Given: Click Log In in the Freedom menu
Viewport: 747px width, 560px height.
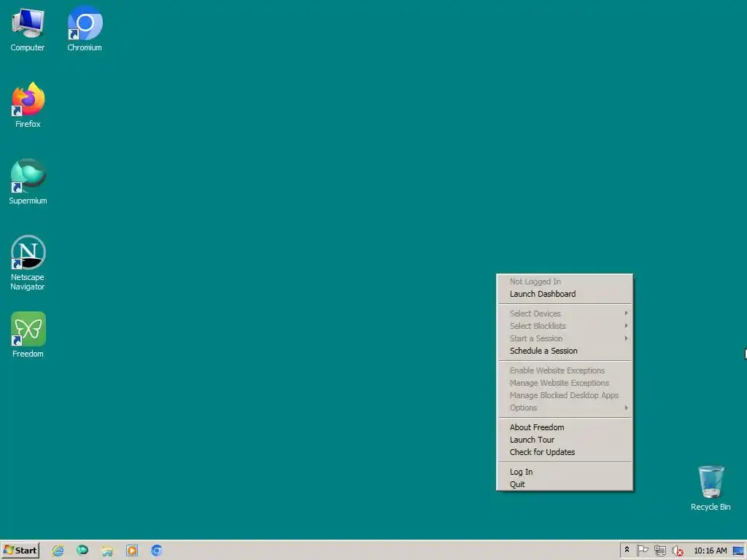Looking at the screenshot, I should (565, 472).
